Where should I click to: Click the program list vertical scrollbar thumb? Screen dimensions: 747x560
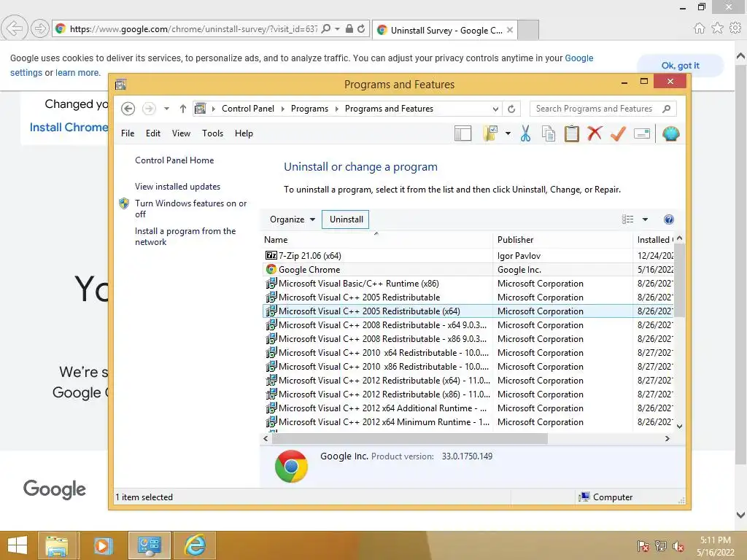679,281
